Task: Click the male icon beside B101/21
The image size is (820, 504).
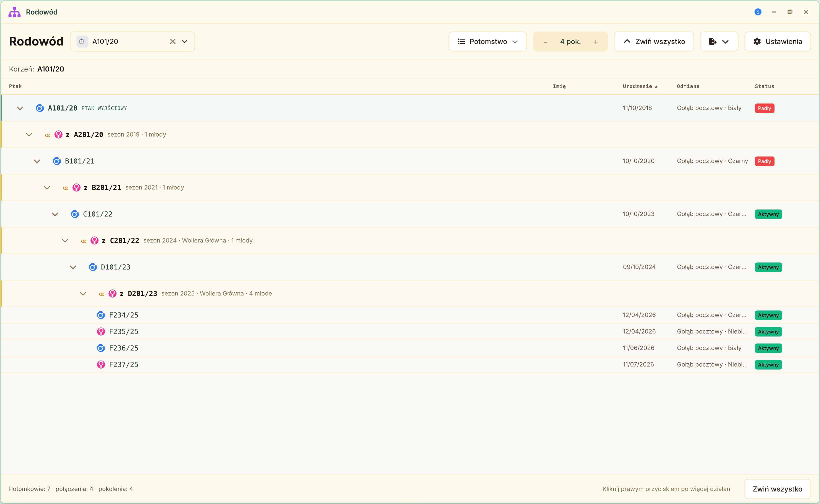Action: point(57,161)
